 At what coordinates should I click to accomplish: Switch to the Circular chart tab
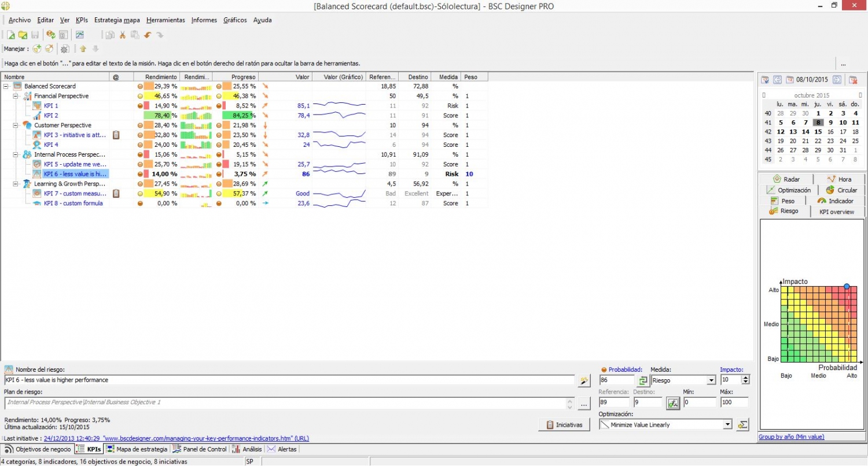(842, 190)
